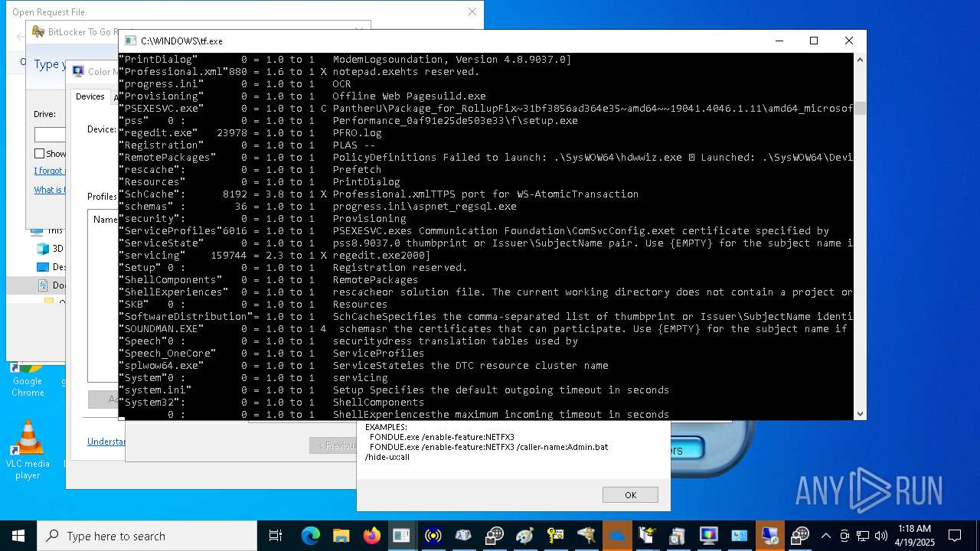The image size is (980, 551).
Task: Click the "Professional.xml" console line
Action: pos(485,71)
